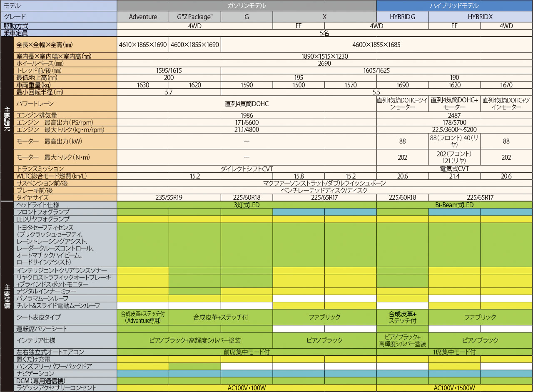Select the HYBRID X grade header
The width and height of the screenshot is (533, 392).
pyautogui.click(x=481, y=17)
